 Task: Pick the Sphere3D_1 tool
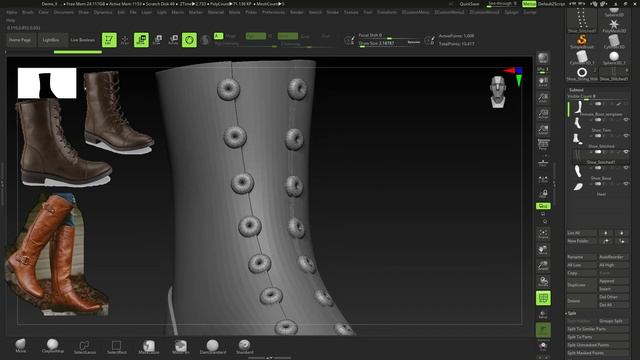pyautogui.click(x=613, y=58)
